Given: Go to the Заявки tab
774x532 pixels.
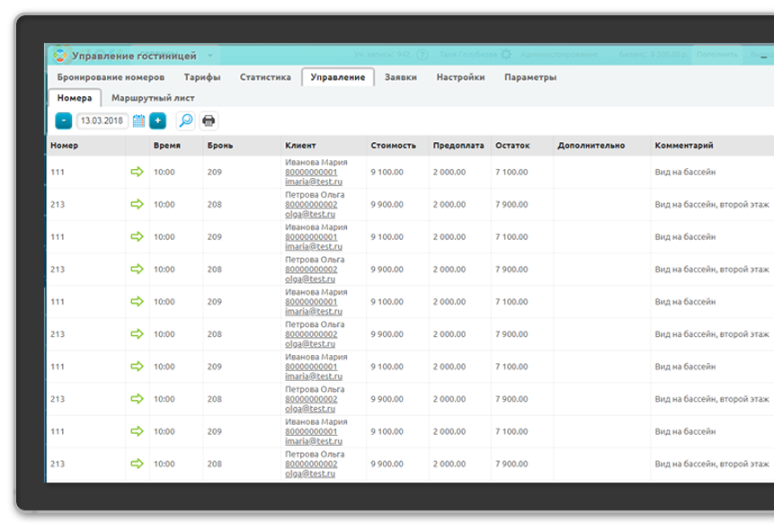Looking at the screenshot, I should [x=400, y=77].
